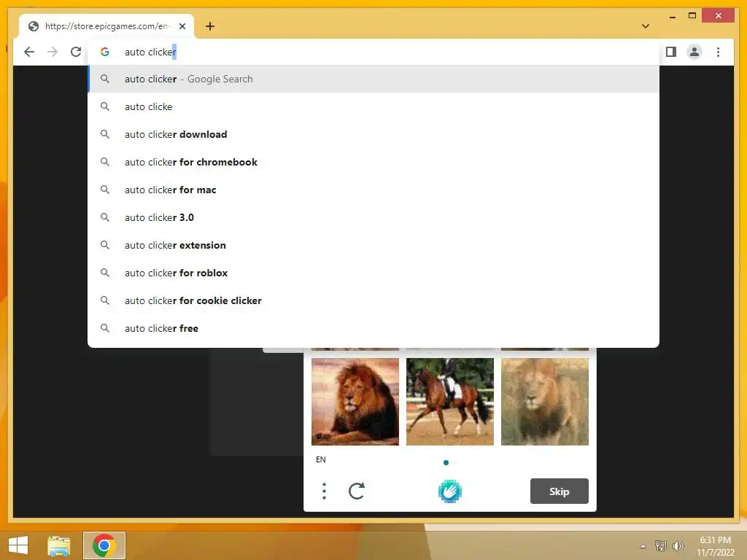This screenshot has height=560, width=747.
Task: Open the tab search chevron
Action: tap(646, 26)
